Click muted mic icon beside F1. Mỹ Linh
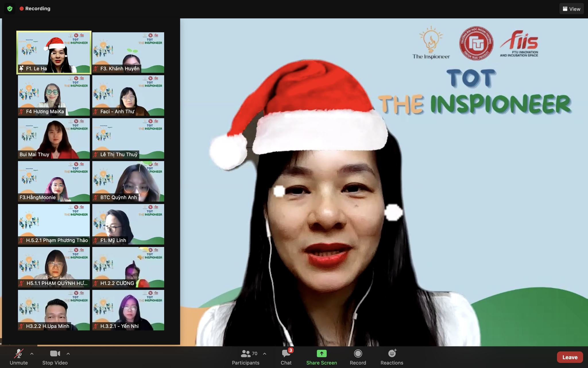 96,240
